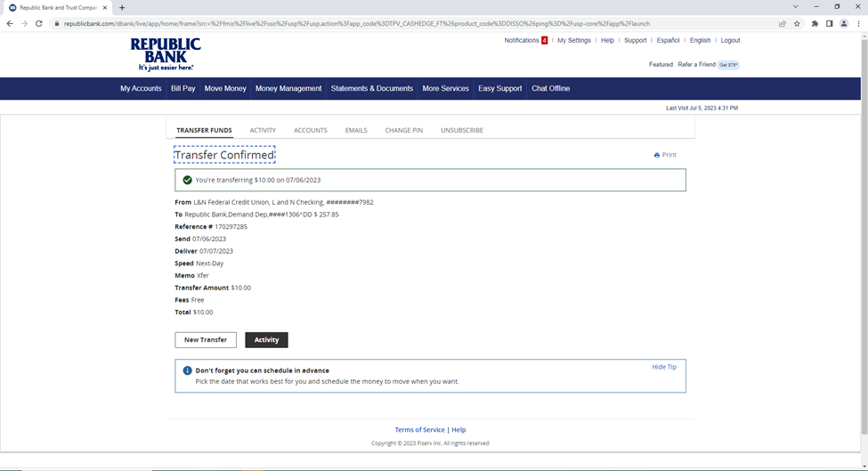Open Money Management menu
Image resolution: width=868 pixels, height=471 pixels.
tap(288, 88)
